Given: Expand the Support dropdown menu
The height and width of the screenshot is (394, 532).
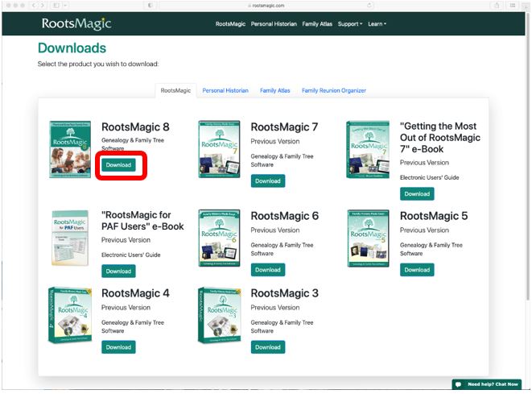Looking at the screenshot, I should 350,24.
